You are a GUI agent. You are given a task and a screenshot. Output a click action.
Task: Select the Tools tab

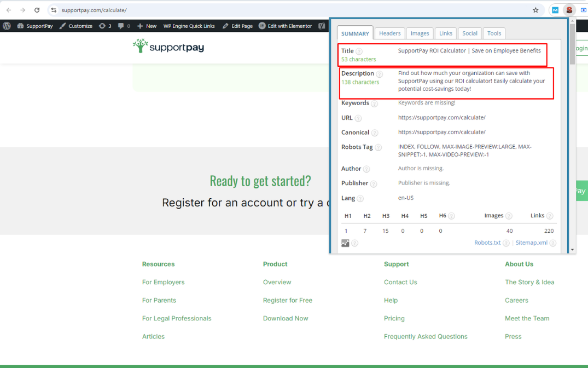pyautogui.click(x=494, y=33)
